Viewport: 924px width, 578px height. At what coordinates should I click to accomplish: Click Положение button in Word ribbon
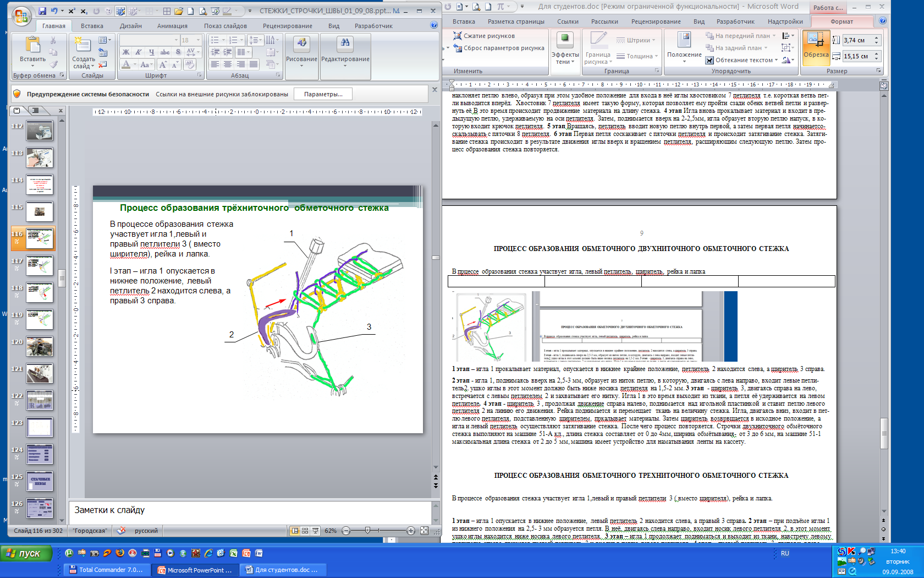(x=684, y=47)
